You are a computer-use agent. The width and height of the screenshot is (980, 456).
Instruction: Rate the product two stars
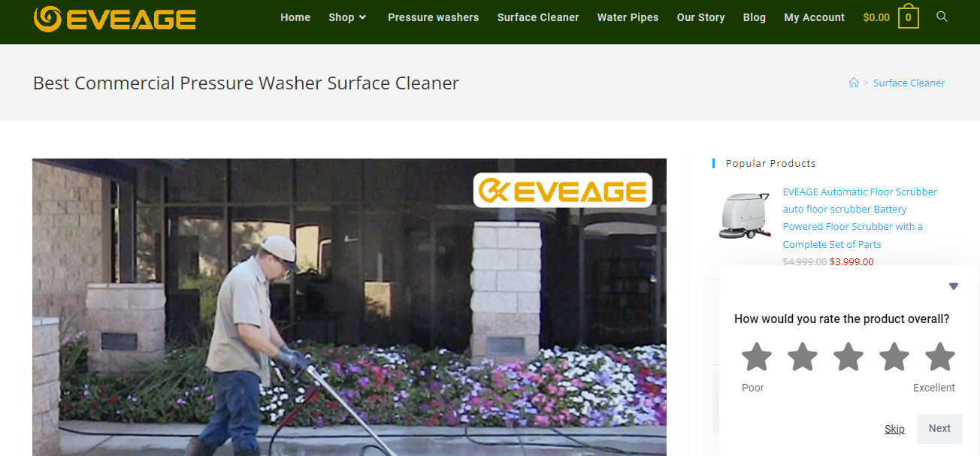pos(803,358)
